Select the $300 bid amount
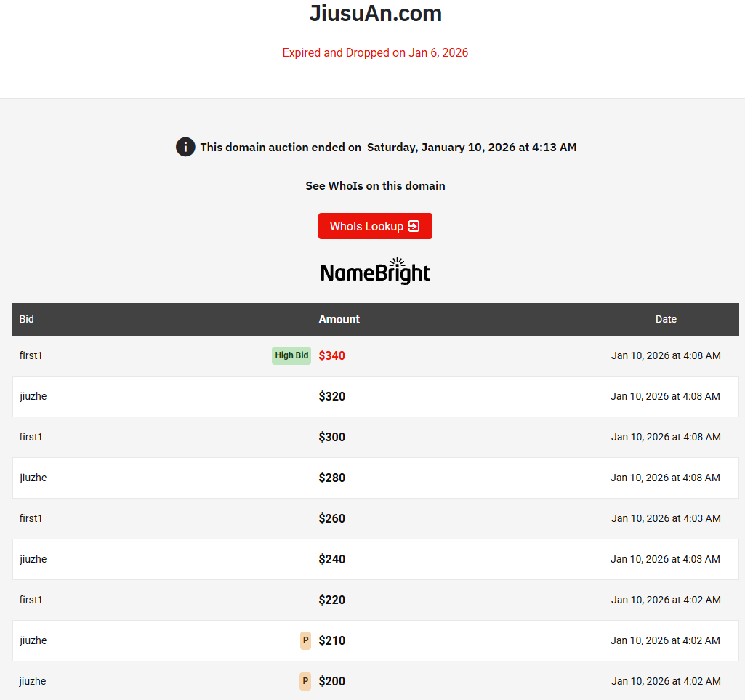The height and width of the screenshot is (700, 745). coord(331,437)
